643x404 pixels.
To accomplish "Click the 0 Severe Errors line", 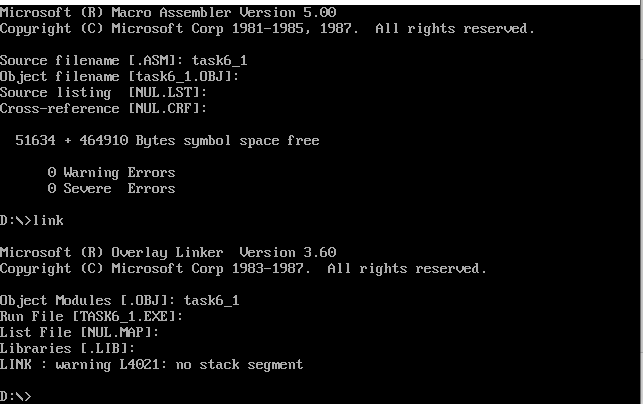I will coord(111,189).
